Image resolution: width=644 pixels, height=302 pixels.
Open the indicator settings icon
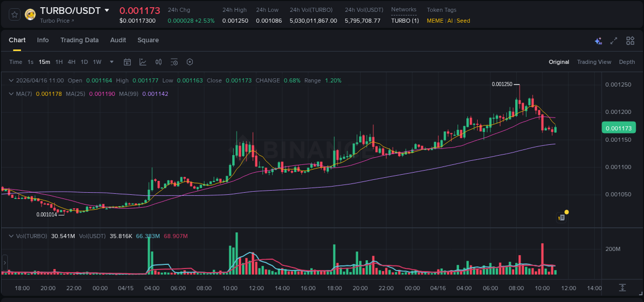pos(174,62)
